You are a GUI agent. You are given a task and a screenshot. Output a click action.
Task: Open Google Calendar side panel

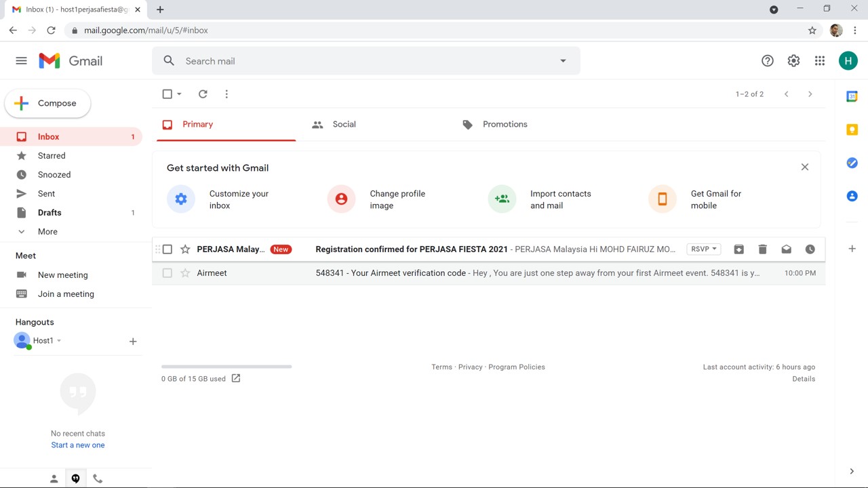852,97
